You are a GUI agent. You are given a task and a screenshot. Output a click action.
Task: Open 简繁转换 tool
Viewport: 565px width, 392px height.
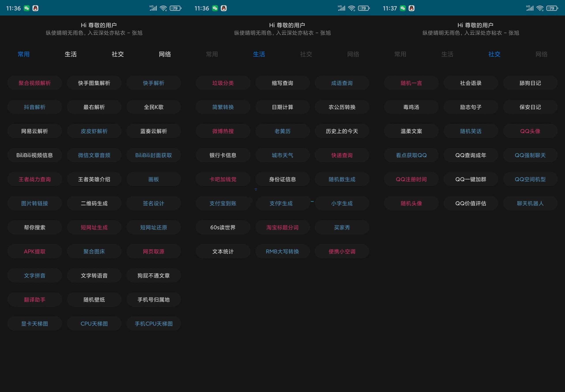click(223, 107)
